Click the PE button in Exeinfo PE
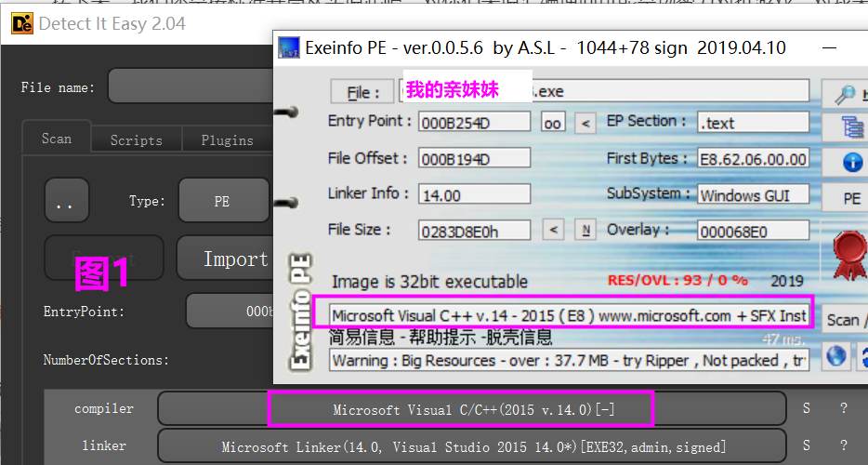 tap(847, 198)
